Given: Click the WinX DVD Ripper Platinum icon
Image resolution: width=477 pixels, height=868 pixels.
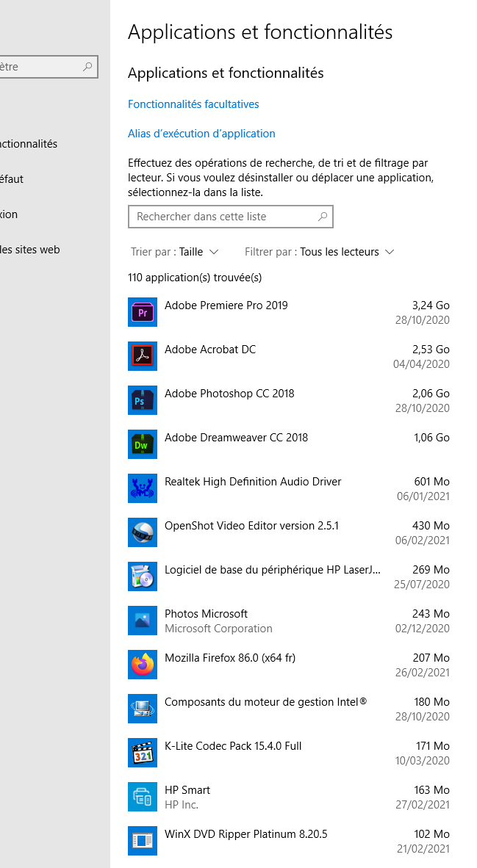Looking at the screenshot, I should point(143,841).
